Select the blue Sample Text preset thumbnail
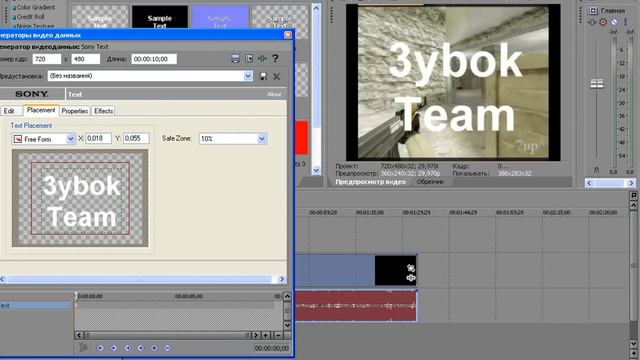The height and width of the screenshot is (360, 640). pos(220,17)
